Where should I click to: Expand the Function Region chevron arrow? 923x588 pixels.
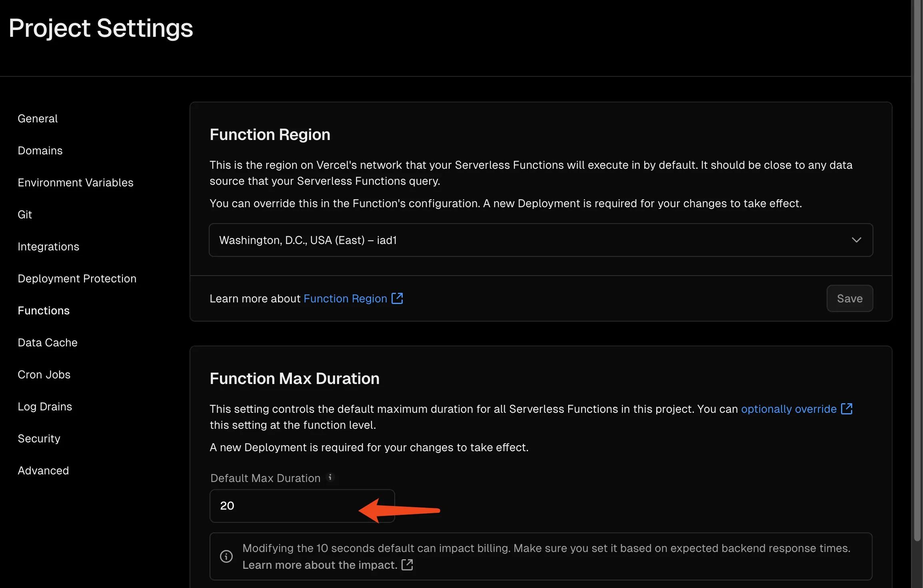856,240
